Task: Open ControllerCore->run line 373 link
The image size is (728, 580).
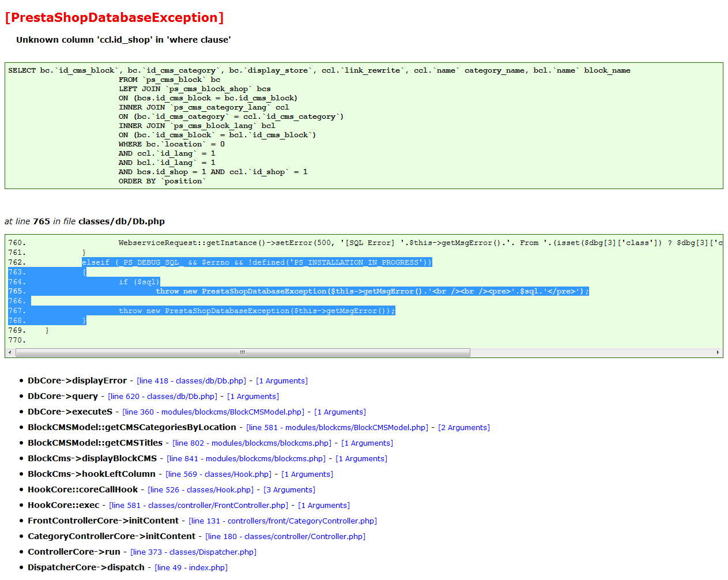Action: tap(193, 552)
